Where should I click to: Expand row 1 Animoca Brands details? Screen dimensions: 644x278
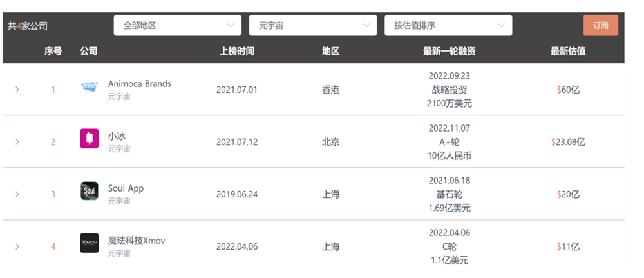[17, 90]
